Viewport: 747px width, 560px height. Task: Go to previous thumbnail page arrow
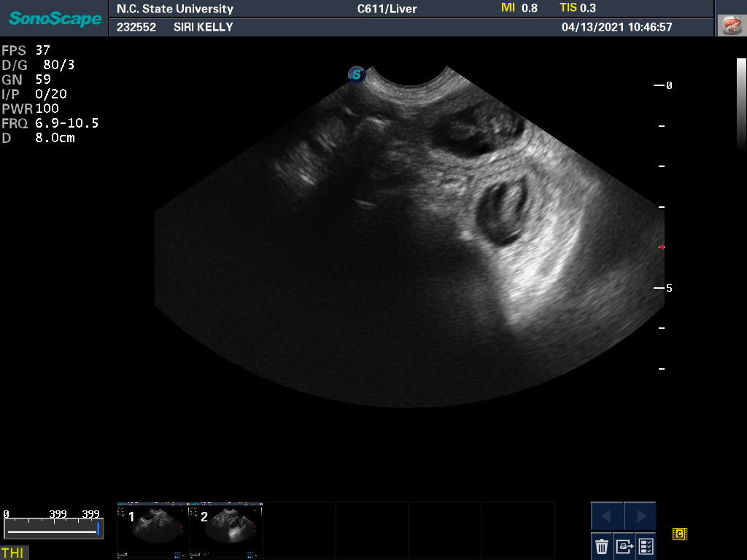click(x=607, y=516)
